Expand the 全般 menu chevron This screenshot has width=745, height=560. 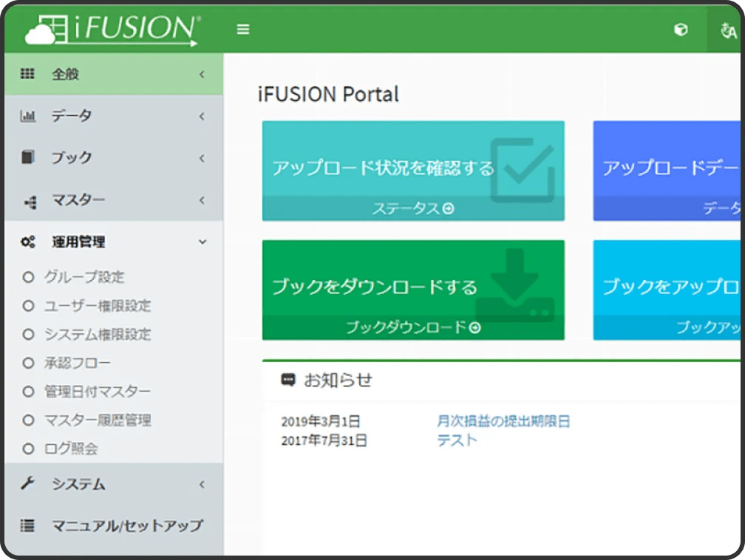(x=203, y=74)
